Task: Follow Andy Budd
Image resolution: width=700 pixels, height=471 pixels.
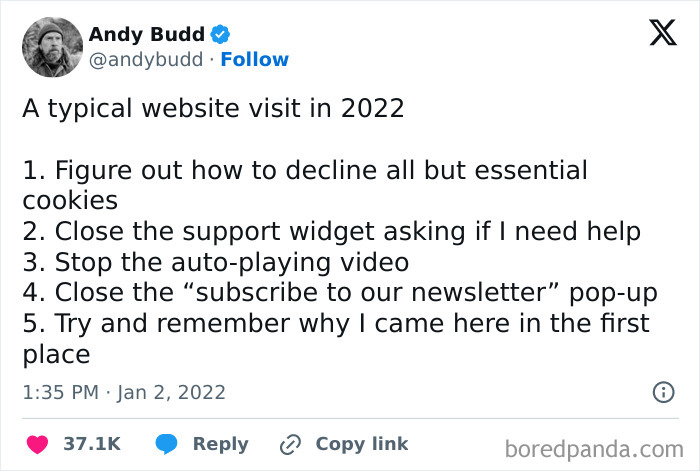Action: 254,59
